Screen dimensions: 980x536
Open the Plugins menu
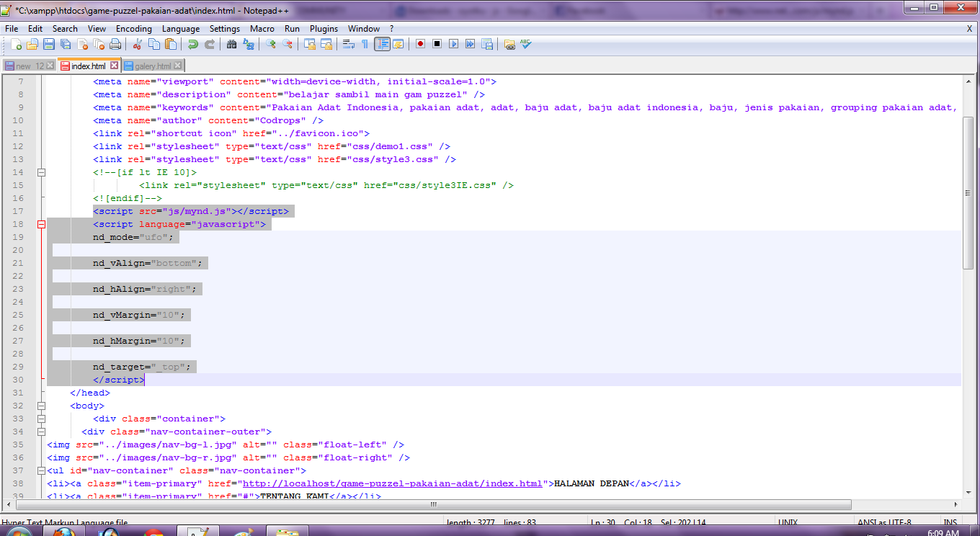coord(324,29)
